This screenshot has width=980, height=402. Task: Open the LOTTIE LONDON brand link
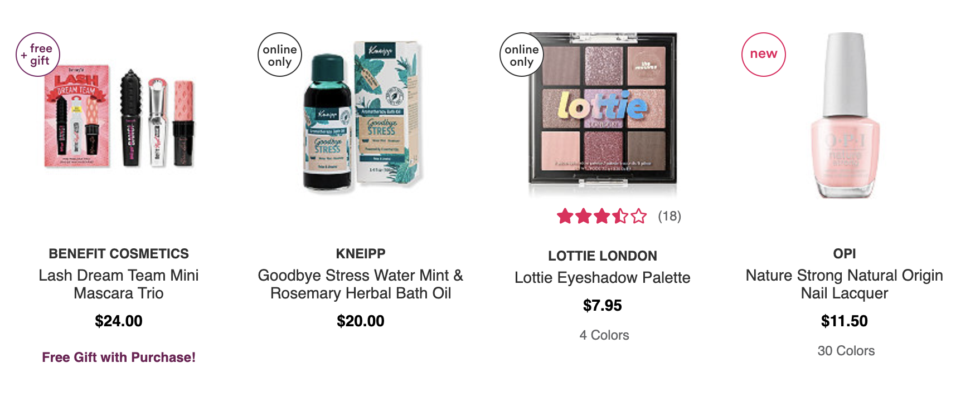(x=603, y=256)
